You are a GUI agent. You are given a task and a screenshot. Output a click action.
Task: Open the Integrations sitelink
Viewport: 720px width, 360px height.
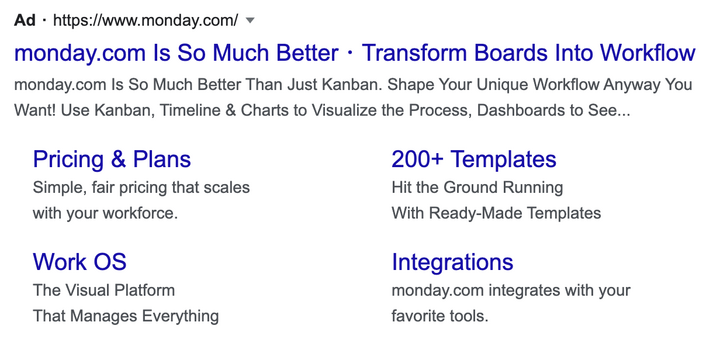pyautogui.click(x=452, y=262)
